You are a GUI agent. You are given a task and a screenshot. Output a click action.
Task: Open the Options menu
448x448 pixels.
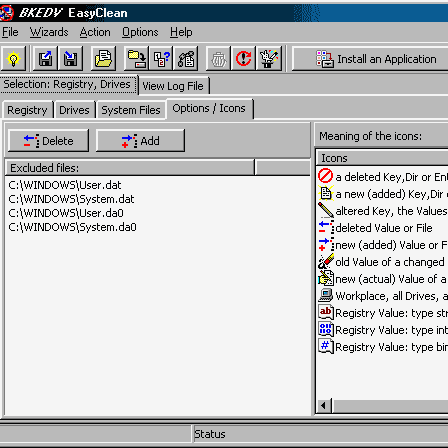140,32
